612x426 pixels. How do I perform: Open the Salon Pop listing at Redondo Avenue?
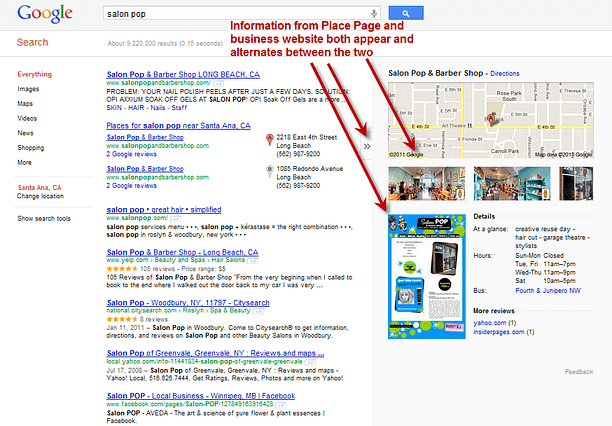(x=145, y=169)
